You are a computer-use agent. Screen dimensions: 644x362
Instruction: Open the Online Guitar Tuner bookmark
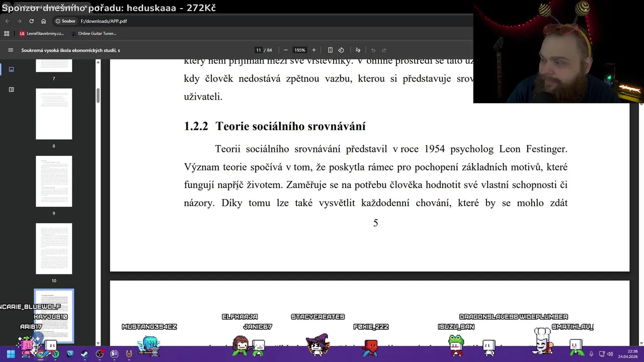pyautogui.click(x=94, y=33)
